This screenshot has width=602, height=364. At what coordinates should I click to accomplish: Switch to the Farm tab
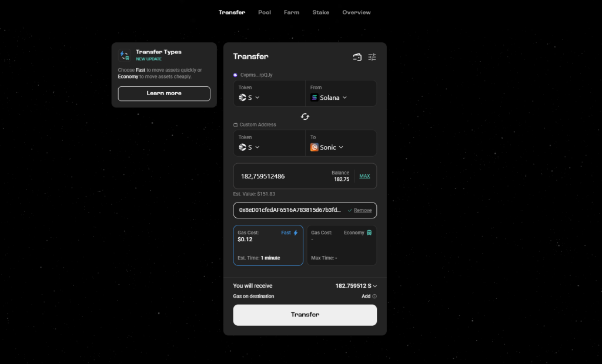pyautogui.click(x=292, y=12)
